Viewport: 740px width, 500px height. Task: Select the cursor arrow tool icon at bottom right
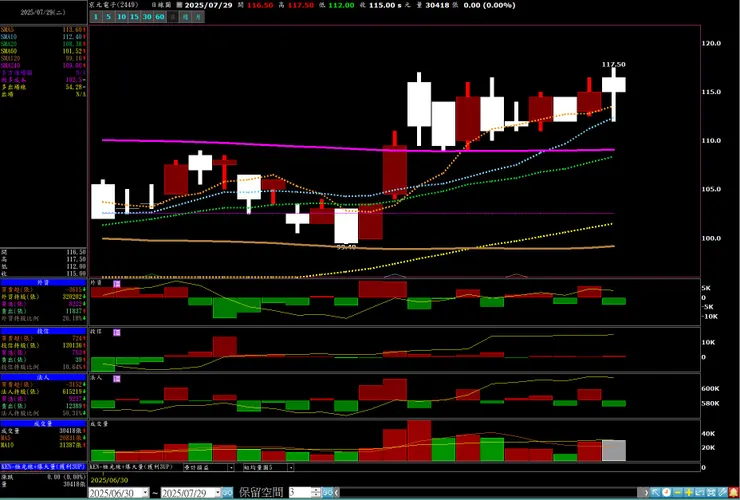[x=655, y=492]
